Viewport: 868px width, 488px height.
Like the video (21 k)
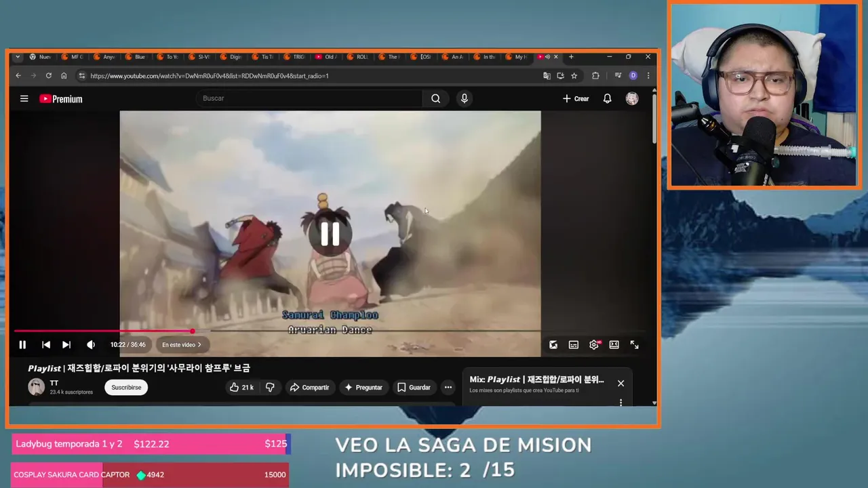pyautogui.click(x=241, y=388)
